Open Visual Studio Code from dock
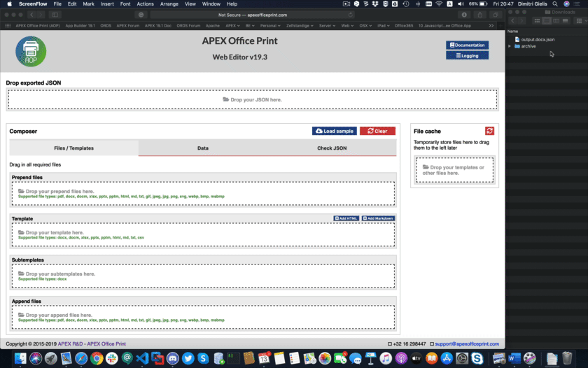The image size is (588, 368). (x=142, y=358)
